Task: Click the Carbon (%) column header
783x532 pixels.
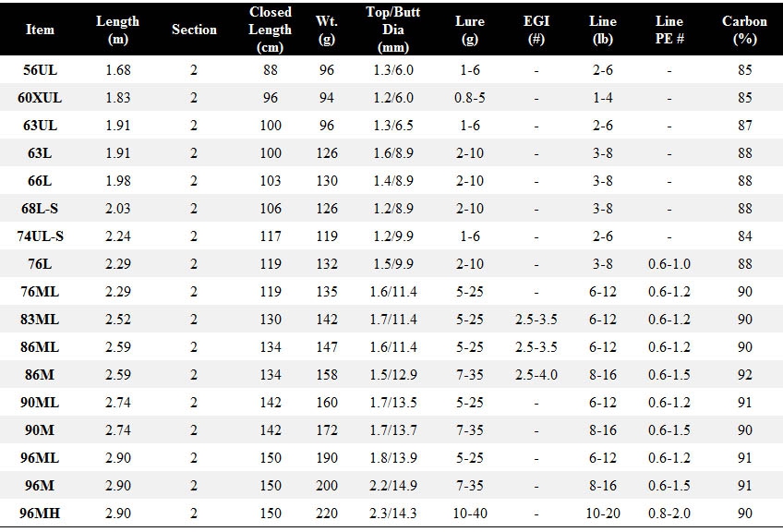Action: point(744,30)
